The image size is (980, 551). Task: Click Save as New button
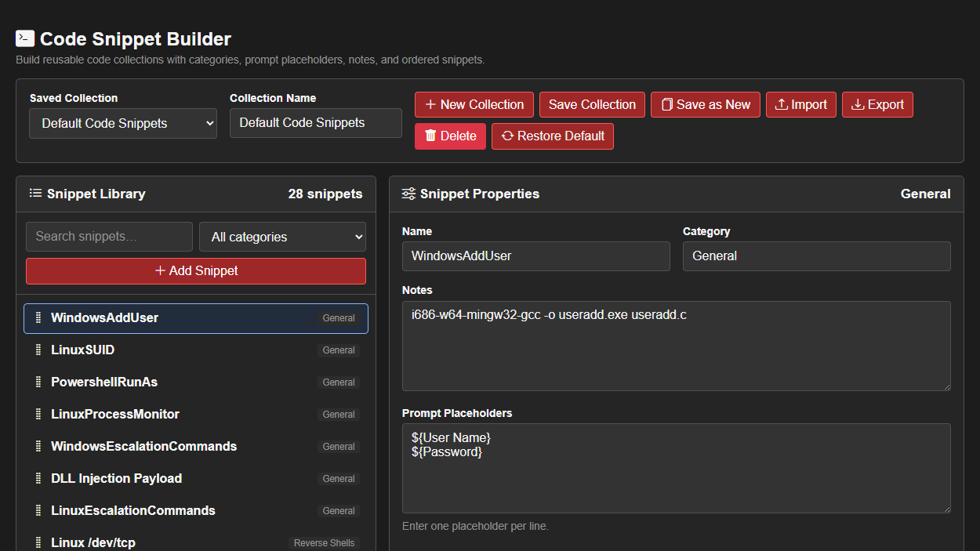tap(706, 105)
